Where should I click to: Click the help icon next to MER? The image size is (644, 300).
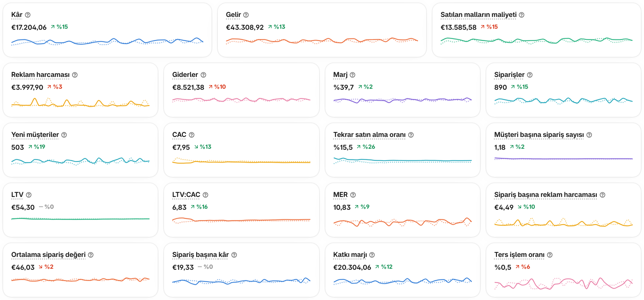click(x=353, y=195)
